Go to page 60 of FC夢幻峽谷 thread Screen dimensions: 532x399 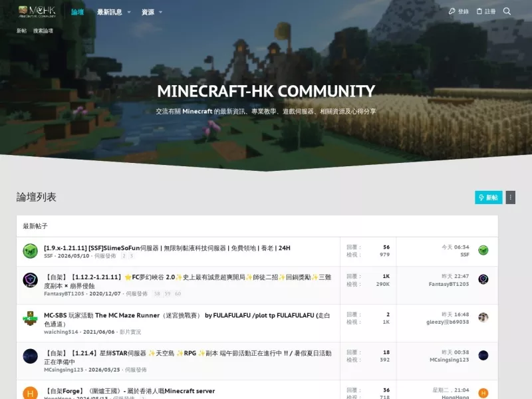pyautogui.click(x=178, y=294)
